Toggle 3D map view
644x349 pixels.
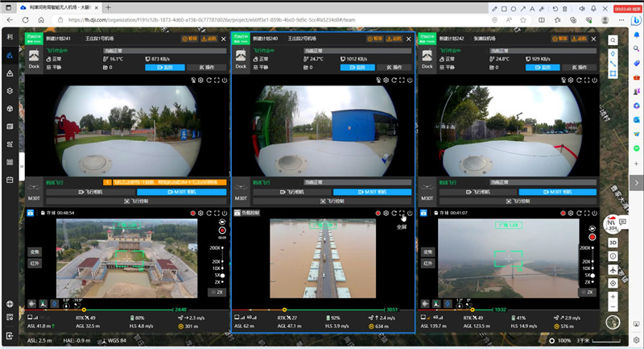pyautogui.click(x=613, y=243)
